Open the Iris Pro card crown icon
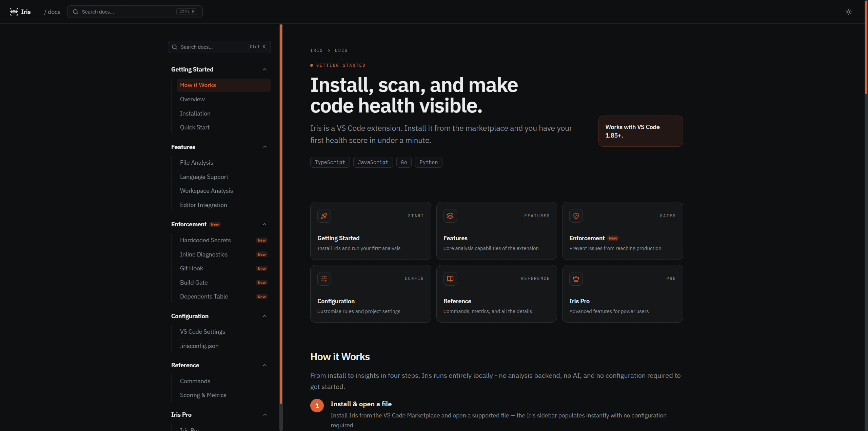 tap(576, 279)
